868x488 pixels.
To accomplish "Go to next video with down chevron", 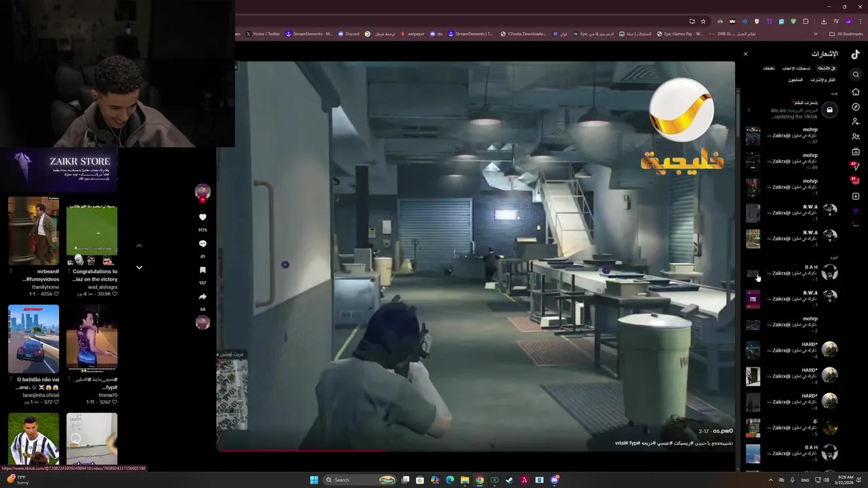I will pos(139,268).
